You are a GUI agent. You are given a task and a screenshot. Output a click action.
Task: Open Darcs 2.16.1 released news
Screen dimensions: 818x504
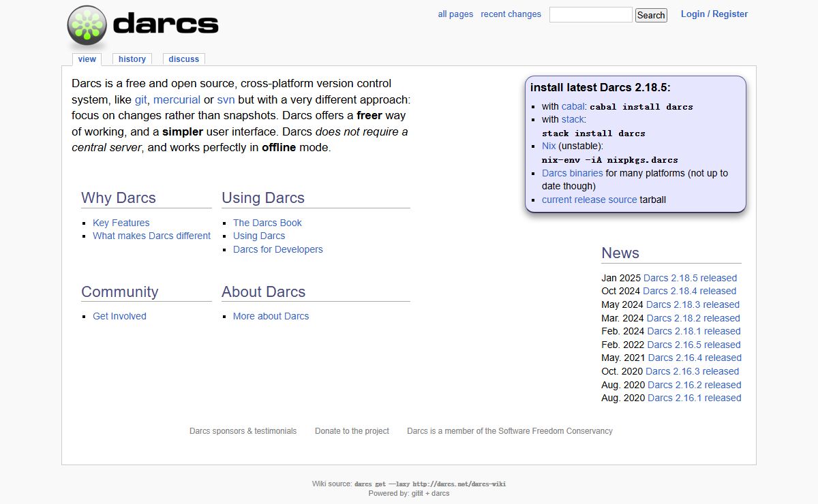695,398
